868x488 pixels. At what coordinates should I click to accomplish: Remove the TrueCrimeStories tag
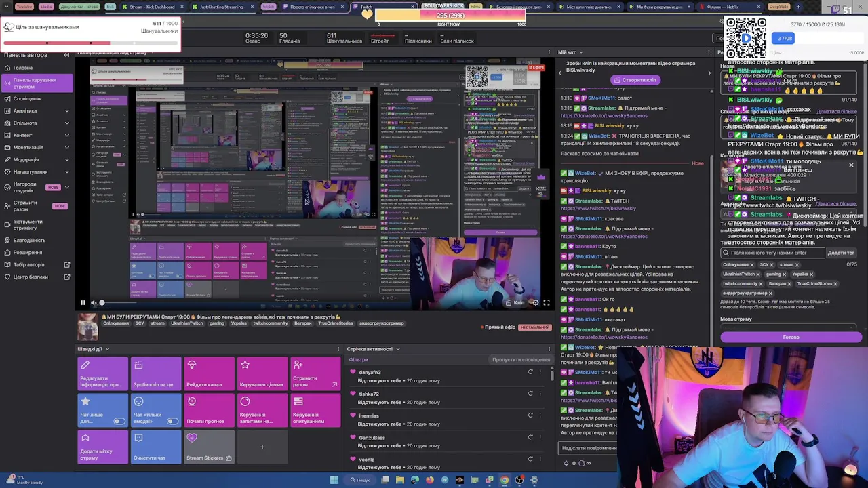[835, 284]
